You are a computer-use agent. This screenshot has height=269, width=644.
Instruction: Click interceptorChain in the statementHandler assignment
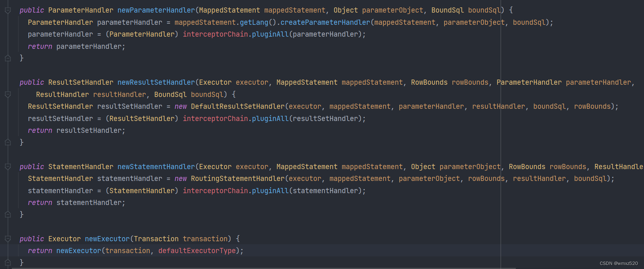point(215,191)
